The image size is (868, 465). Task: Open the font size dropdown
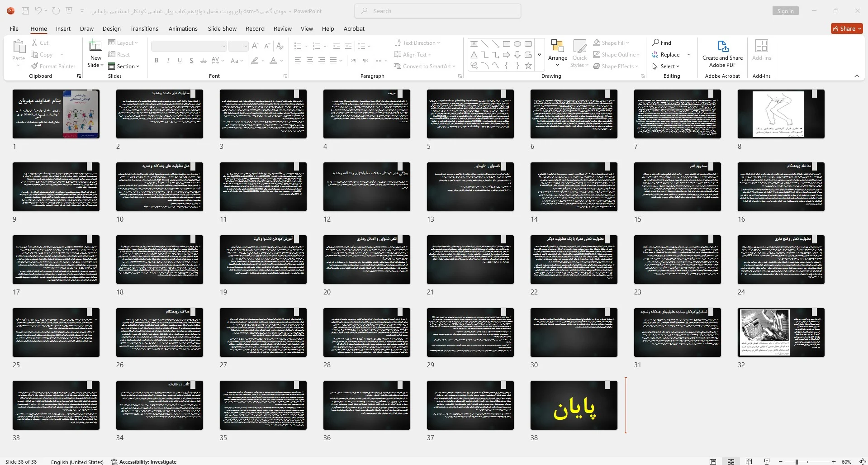point(245,46)
